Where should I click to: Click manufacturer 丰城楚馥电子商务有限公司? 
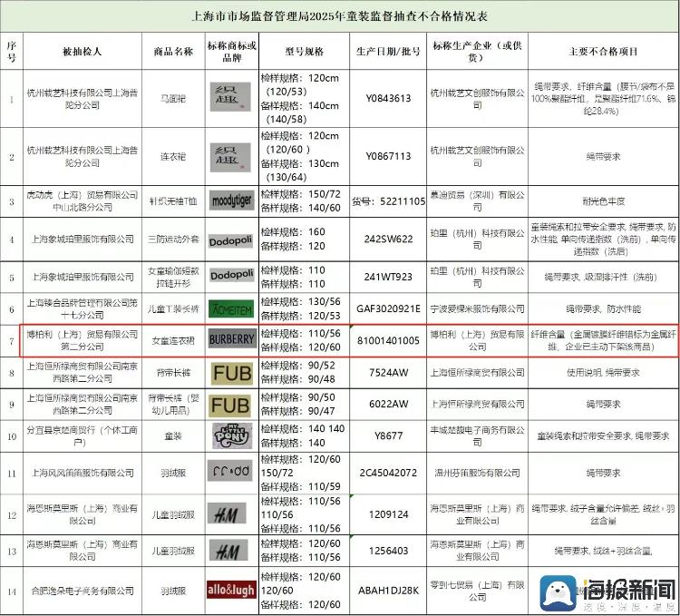(x=477, y=436)
